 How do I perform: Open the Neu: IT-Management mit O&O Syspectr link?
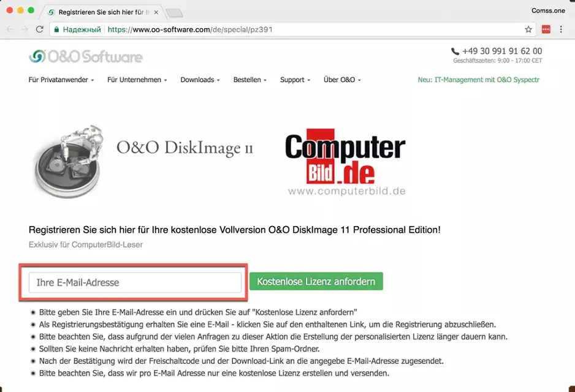[479, 80]
